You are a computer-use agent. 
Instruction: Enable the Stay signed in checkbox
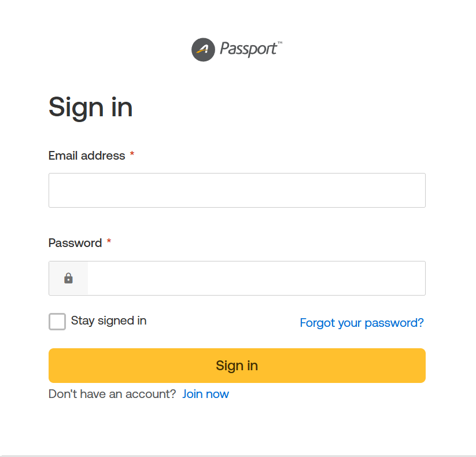coord(57,322)
